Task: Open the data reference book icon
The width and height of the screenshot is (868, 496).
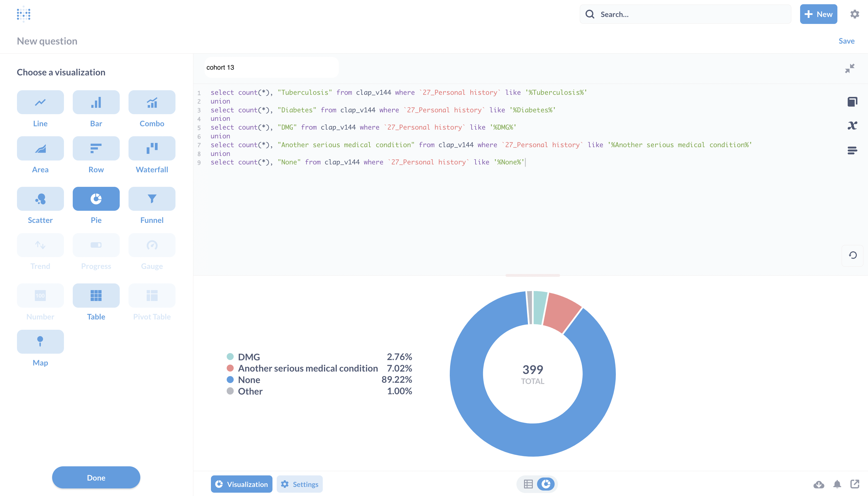Action: pos(852,101)
